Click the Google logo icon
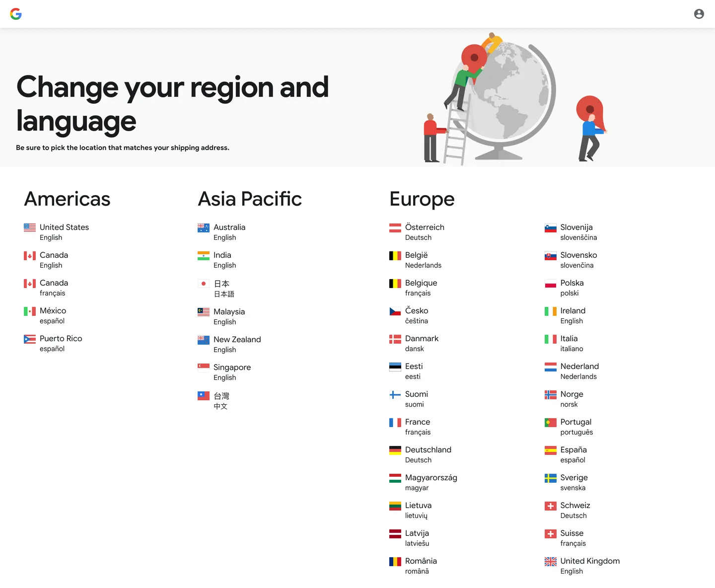The width and height of the screenshot is (715, 588). pyautogui.click(x=16, y=14)
